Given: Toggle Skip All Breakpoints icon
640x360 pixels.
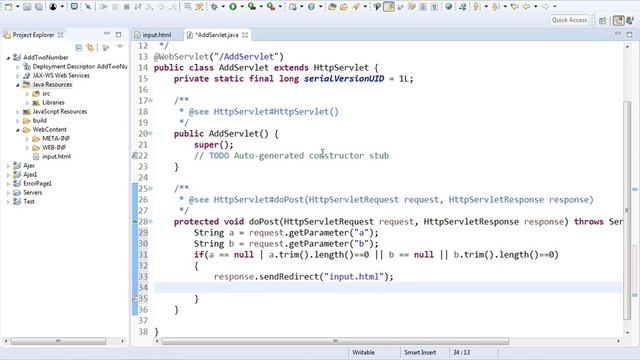Looking at the screenshot, I should tap(88, 7).
